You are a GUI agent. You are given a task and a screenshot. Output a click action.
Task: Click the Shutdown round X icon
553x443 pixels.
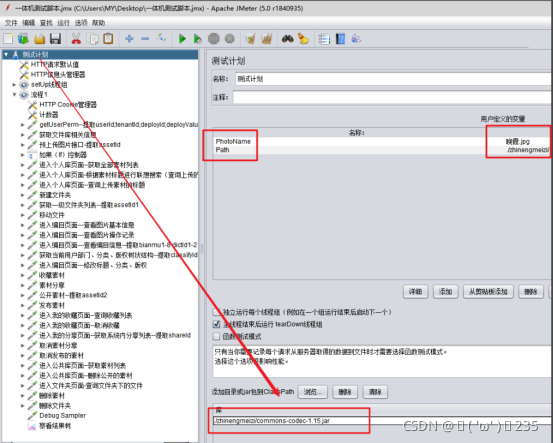pos(230,38)
